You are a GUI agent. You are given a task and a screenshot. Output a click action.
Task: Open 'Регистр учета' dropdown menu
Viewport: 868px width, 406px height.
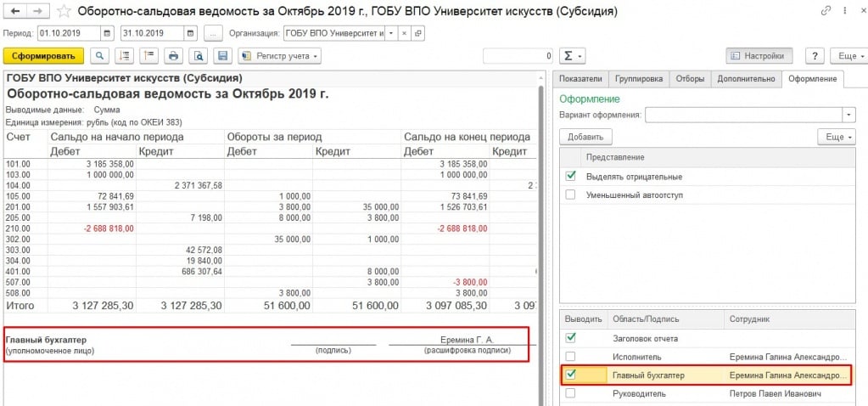point(280,56)
